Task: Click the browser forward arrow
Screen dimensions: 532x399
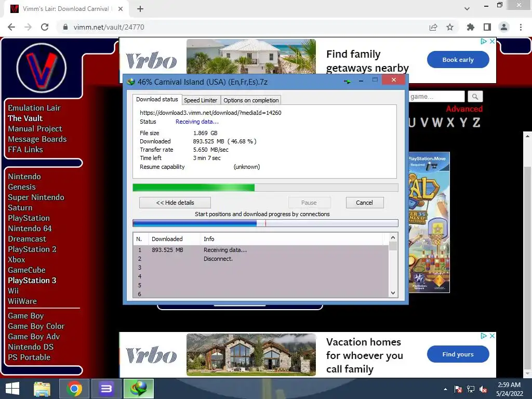Action: click(28, 27)
